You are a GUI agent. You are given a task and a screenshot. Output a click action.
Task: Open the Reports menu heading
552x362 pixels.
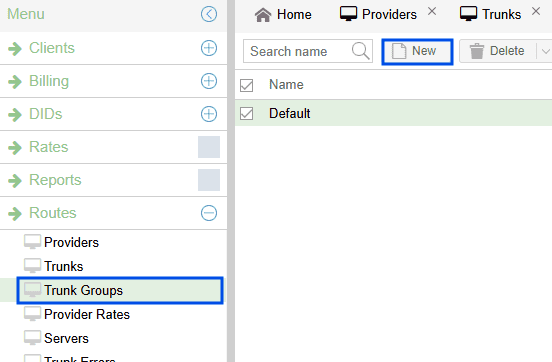click(x=55, y=180)
